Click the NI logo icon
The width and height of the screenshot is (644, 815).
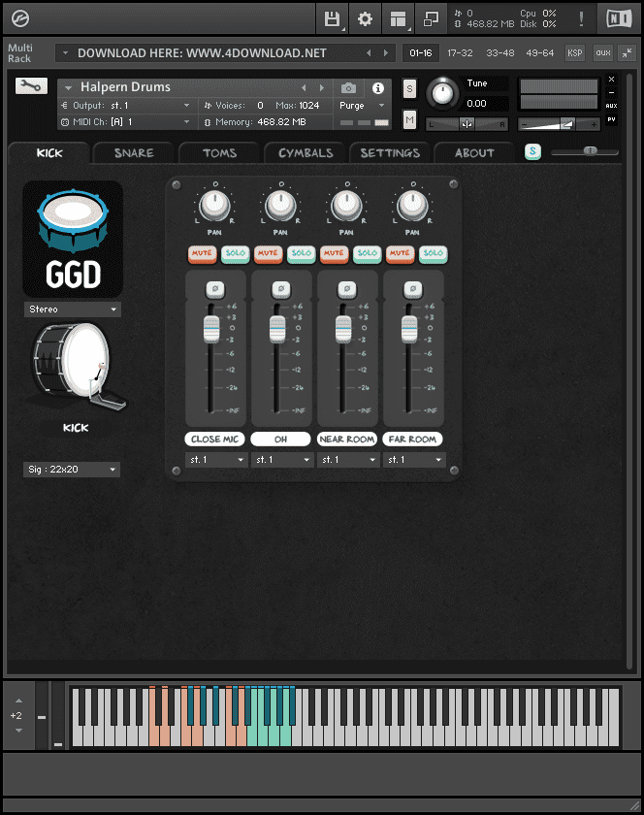[619, 19]
